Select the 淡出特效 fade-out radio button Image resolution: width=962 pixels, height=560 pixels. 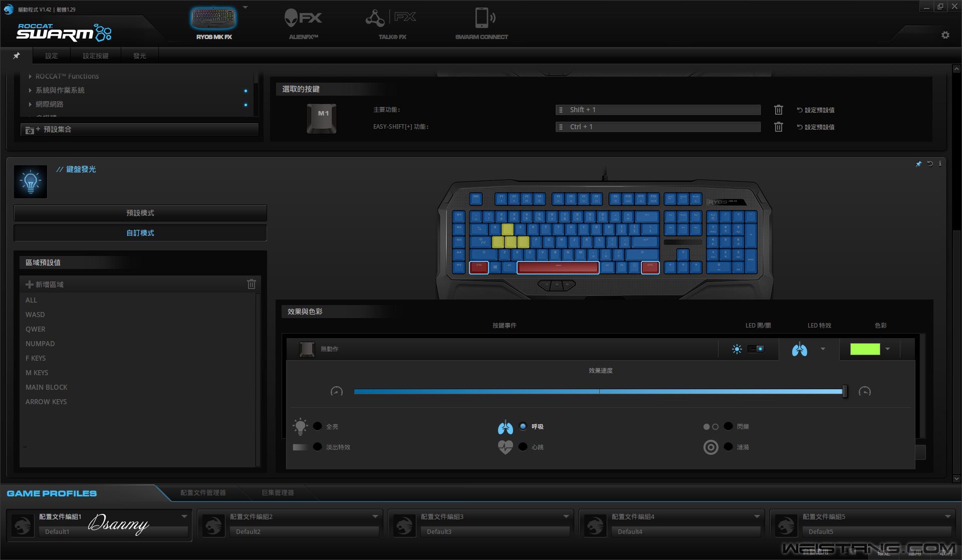click(x=317, y=447)
